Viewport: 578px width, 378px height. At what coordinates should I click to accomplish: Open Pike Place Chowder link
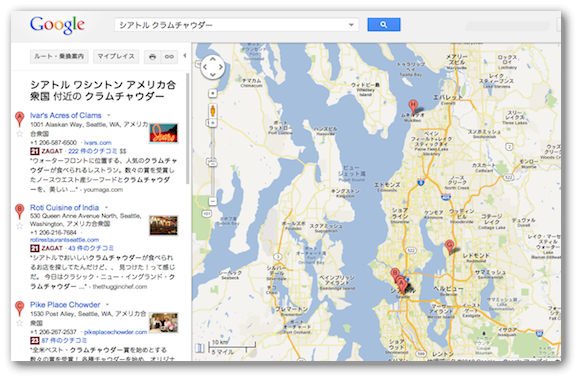click(x=65, y=305)
